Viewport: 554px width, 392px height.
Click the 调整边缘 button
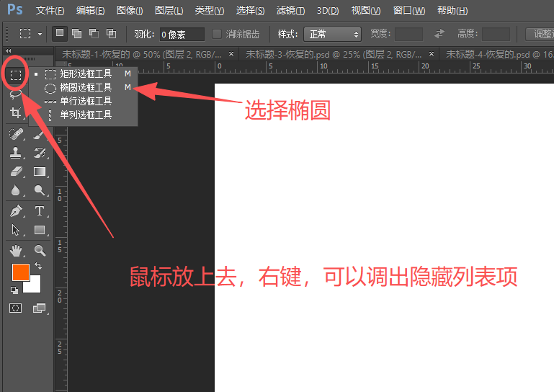(540, 34)
